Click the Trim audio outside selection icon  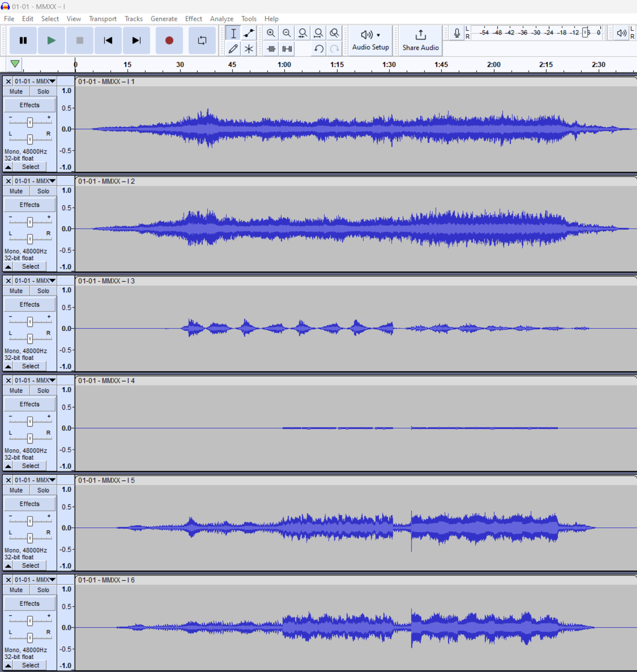point(271,49)
